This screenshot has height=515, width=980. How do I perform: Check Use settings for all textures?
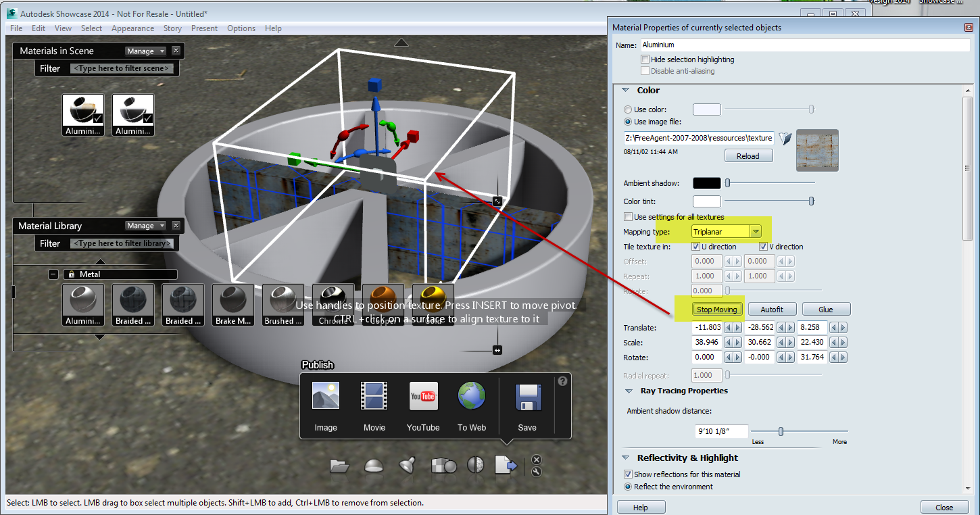(x=628, y=217)
